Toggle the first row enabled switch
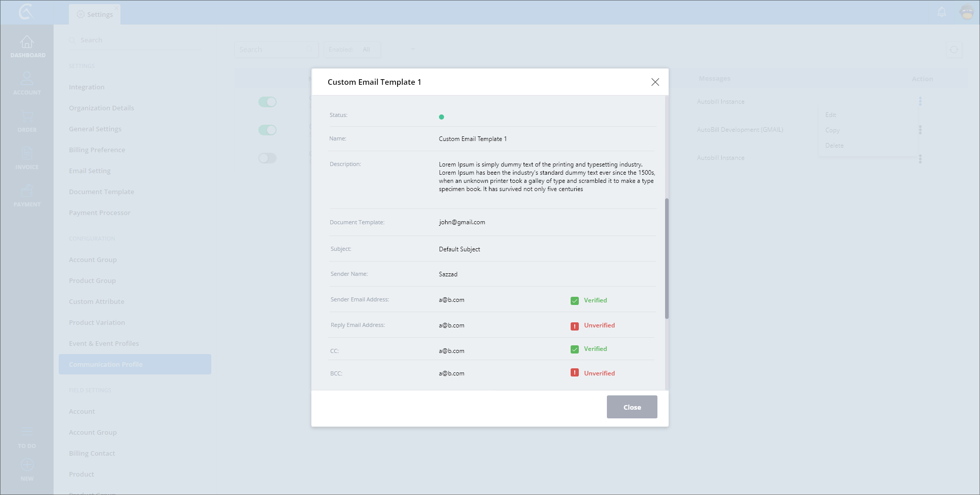Viewport: 980px width, 495px height. (x=267, y=102)
